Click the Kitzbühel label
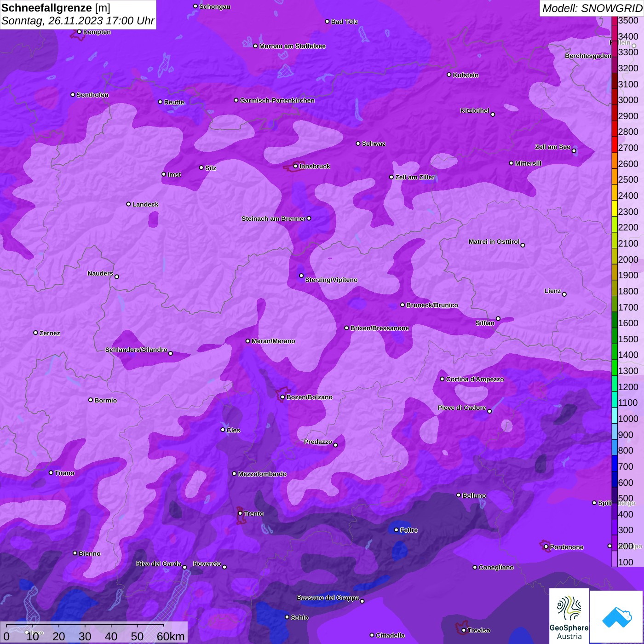 point(475,110)
